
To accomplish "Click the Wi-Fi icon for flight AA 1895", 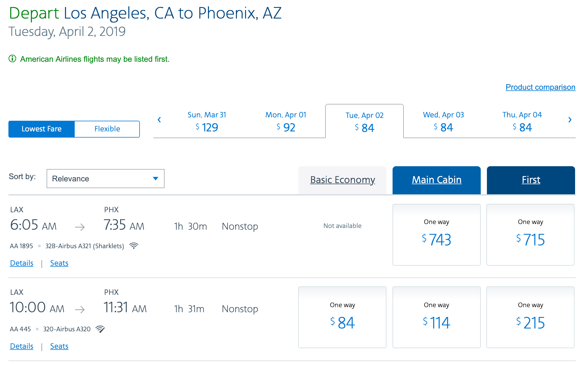I will (x=134, y=246).
